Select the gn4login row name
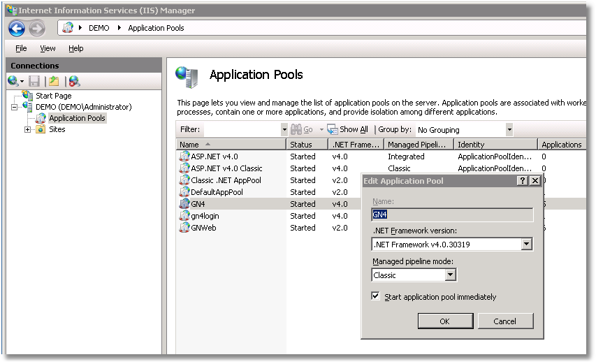Viewport: 596px width, 364px height. [x=205, y=216]
